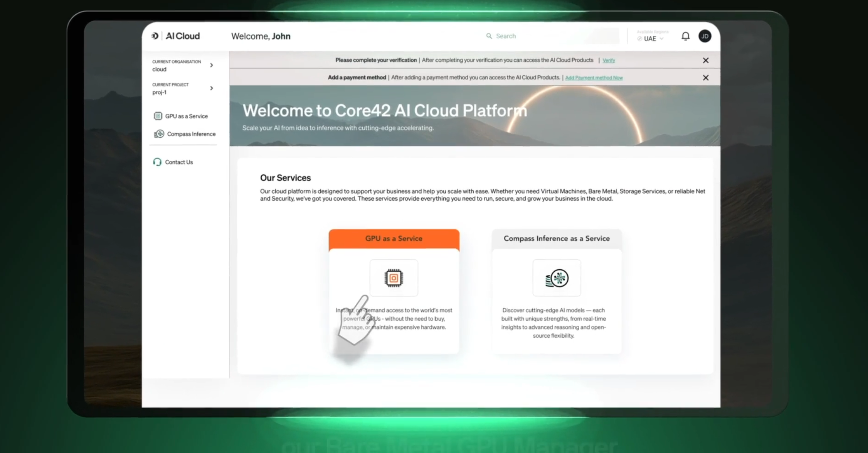Click the GPU chip icon in the service card

394,278
